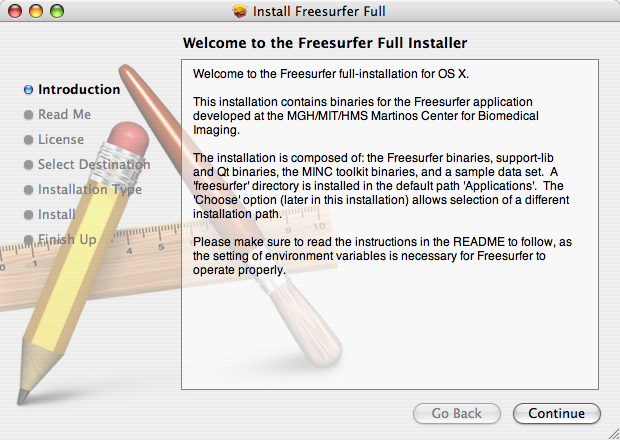Go to the Installation Type step
This screenshot has height=440, width=620.
pyautogui.click(x=90, y=189)
